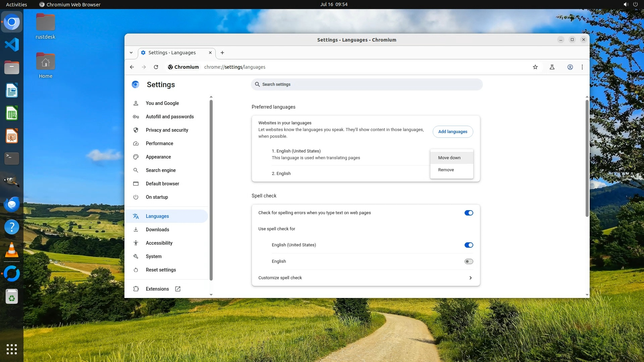Viewport: 644px width, 362px height.
Task: Open the profile avatar icon
Action: (x=570, y=67)
